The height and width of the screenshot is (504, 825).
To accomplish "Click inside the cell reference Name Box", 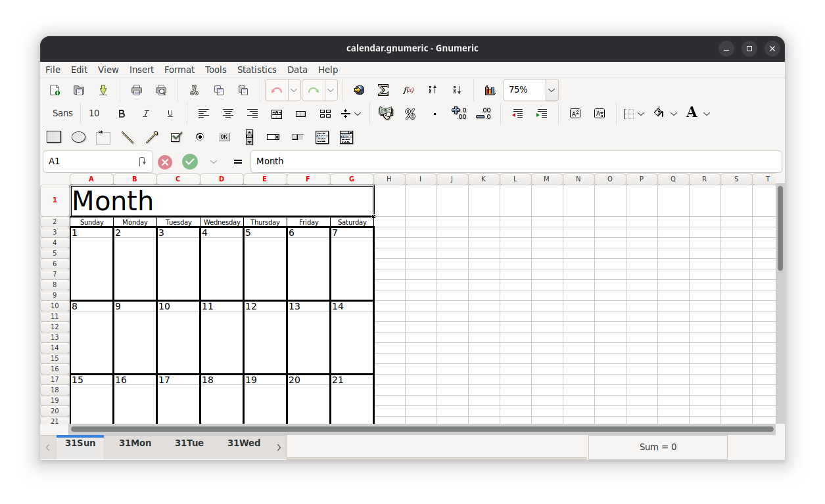I will [92, 161].
